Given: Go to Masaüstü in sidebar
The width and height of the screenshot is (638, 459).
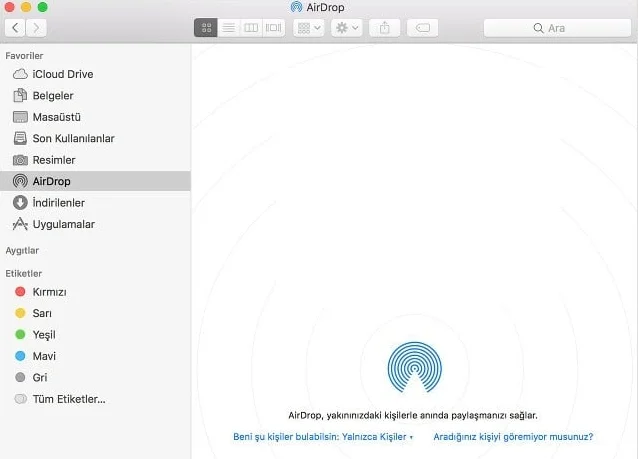Looking at the screenshot, I should [x=56, y=117].
